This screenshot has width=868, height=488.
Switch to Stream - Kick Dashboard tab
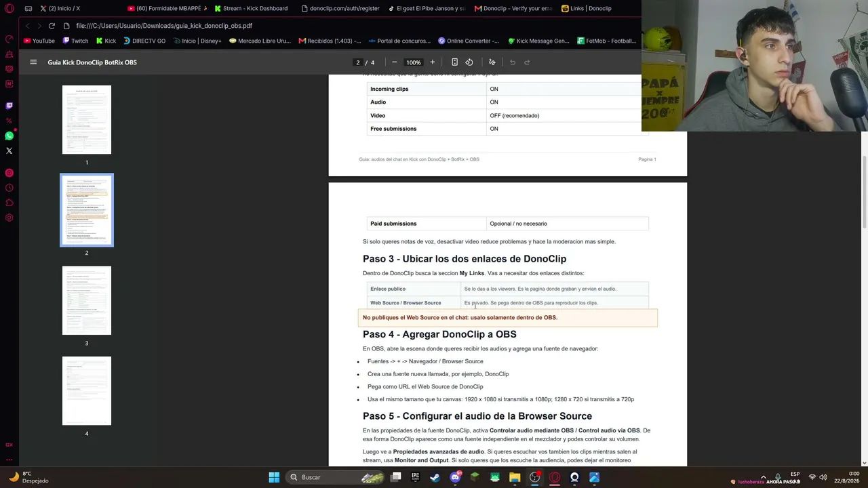252,9
